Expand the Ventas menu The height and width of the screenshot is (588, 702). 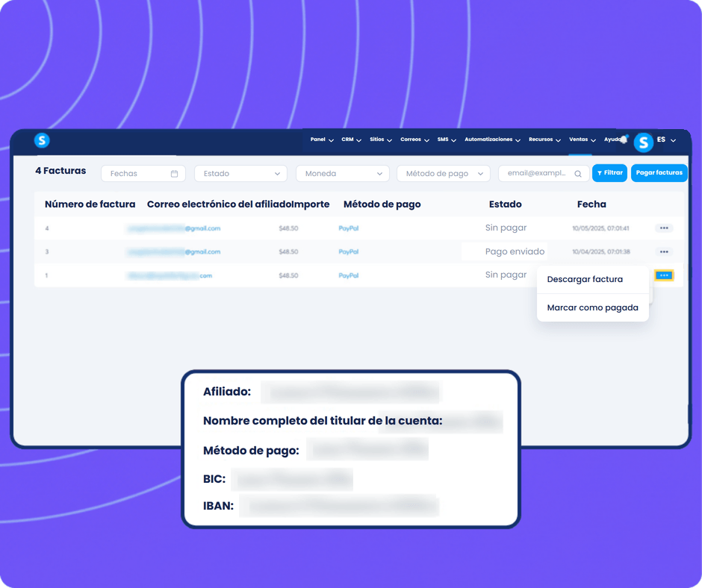pos(582,140)
